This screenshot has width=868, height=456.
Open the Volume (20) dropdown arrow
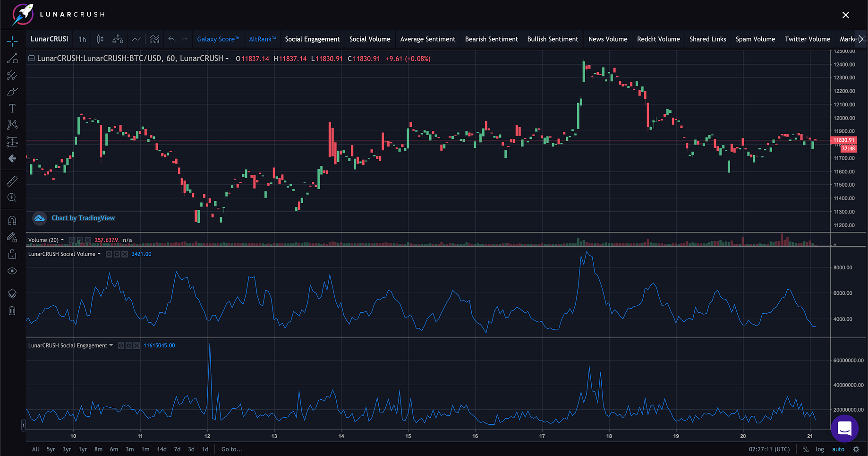62,240
